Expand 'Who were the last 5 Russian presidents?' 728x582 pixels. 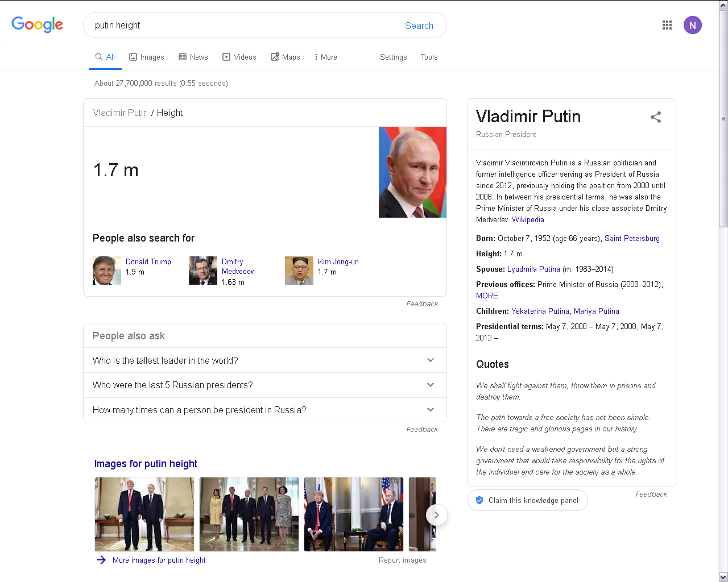(264, 385)
